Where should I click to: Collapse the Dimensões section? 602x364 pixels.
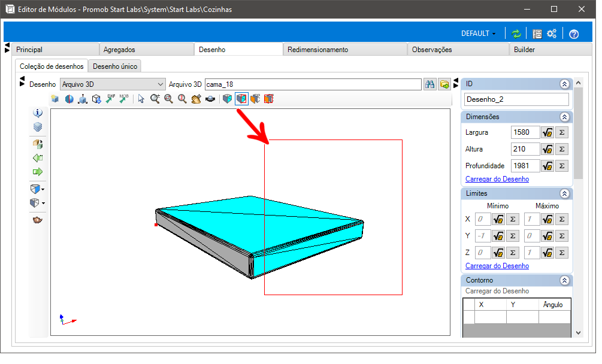(x=564, y=117)
